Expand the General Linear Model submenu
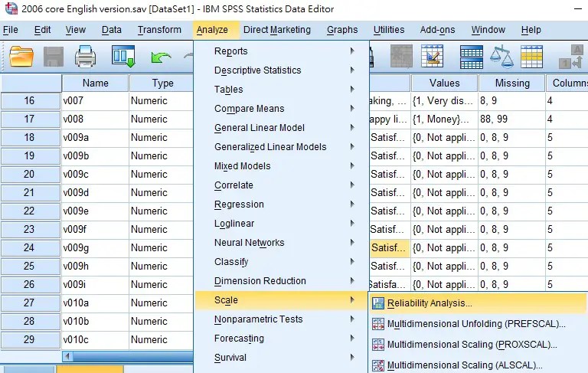 (281, 128)
